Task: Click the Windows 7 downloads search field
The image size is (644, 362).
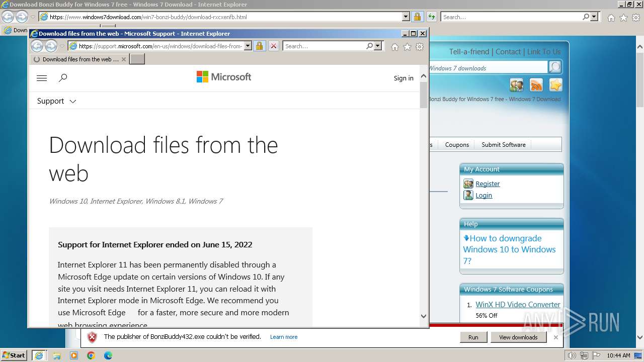Action: pos(488,68)
